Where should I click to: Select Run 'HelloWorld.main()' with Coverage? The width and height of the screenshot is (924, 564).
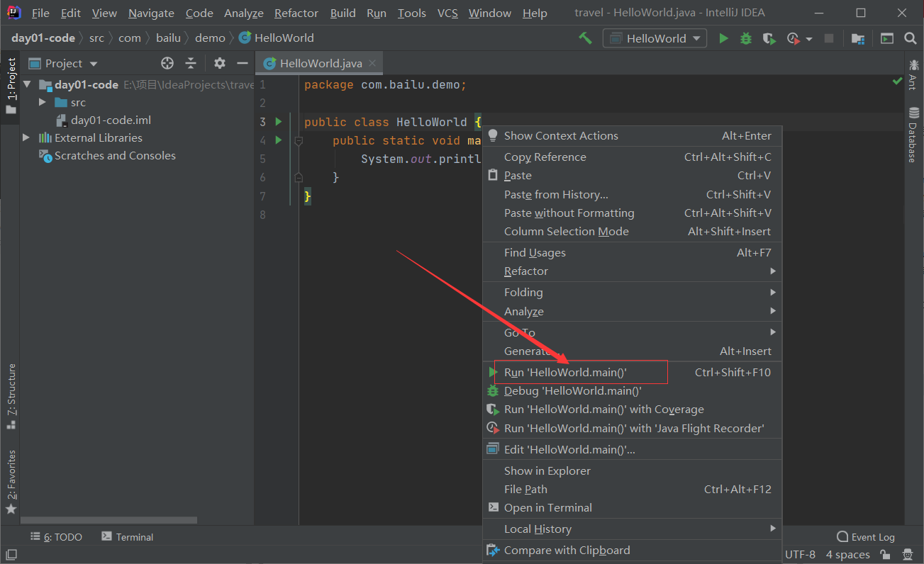(632, 409)
